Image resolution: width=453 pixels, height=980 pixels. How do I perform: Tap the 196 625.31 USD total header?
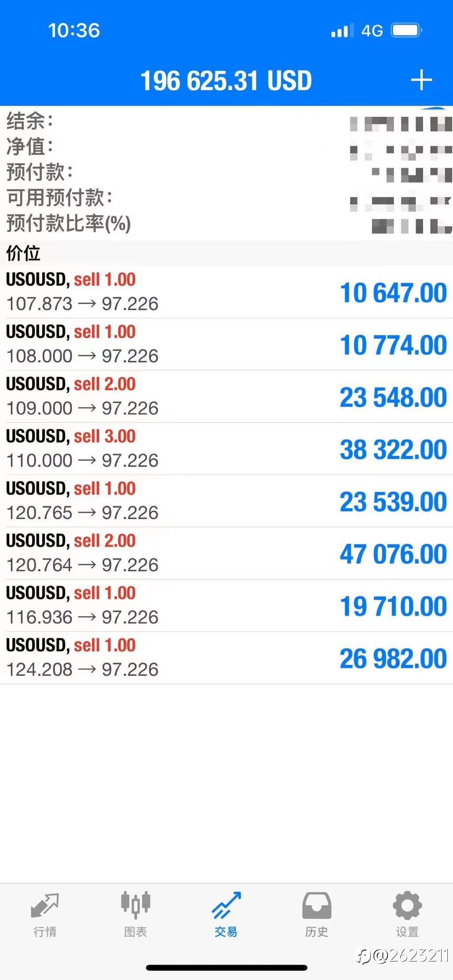point(226,81)
